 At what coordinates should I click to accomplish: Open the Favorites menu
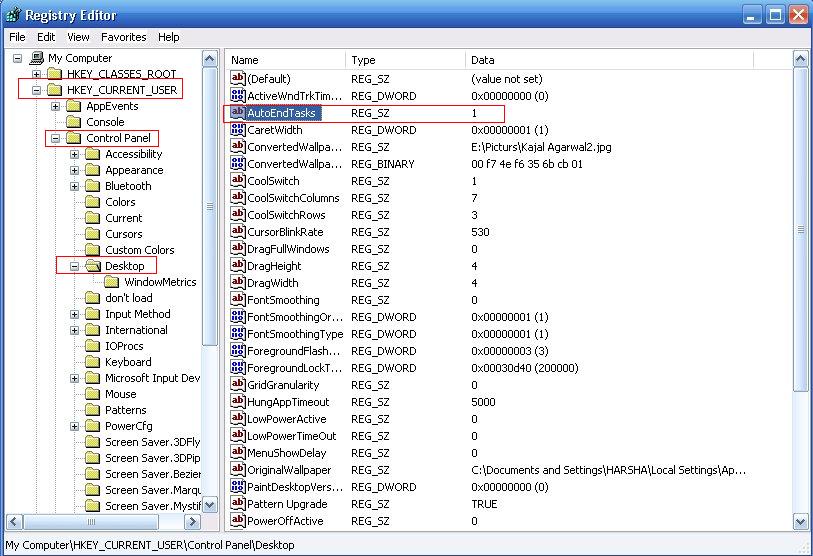pyautogui.click(x=123, y=37)
